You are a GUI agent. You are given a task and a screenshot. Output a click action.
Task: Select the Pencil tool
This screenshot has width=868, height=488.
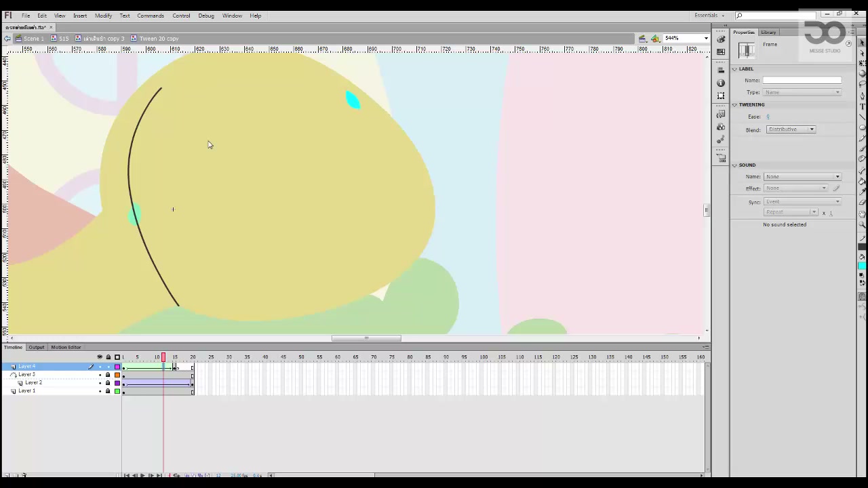click(x=862, y=138)
